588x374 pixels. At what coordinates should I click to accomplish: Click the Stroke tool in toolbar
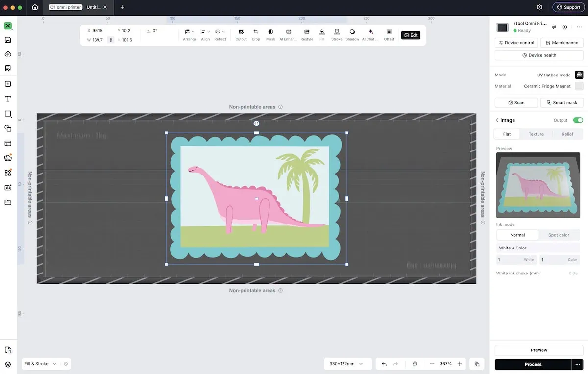tap(337, 35)
